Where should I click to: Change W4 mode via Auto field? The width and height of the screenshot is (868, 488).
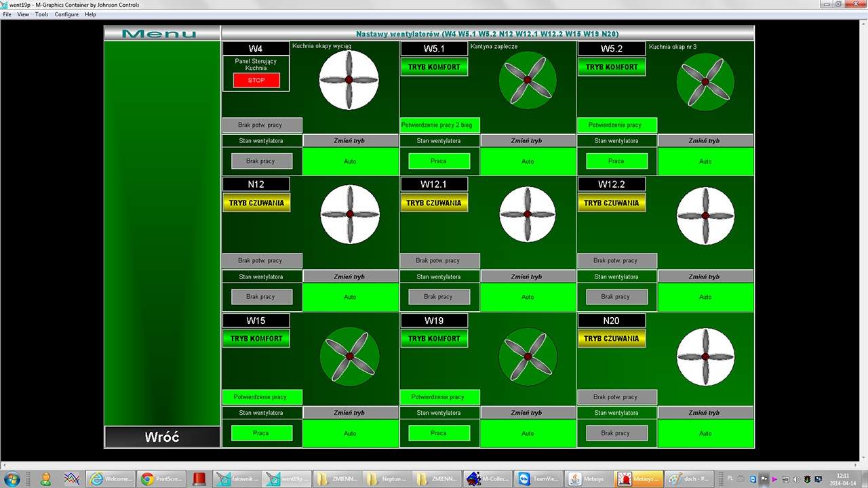tap(350, 161)
